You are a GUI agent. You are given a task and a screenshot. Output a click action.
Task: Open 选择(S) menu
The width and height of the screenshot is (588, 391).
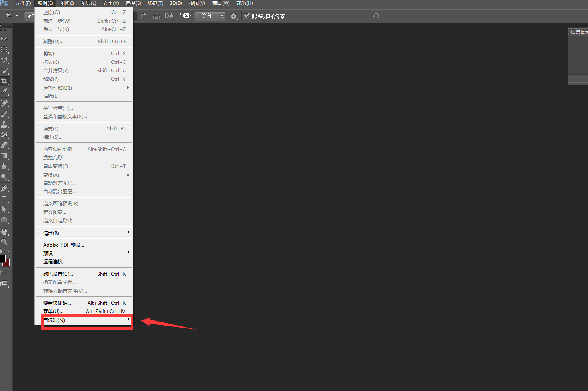133,3
